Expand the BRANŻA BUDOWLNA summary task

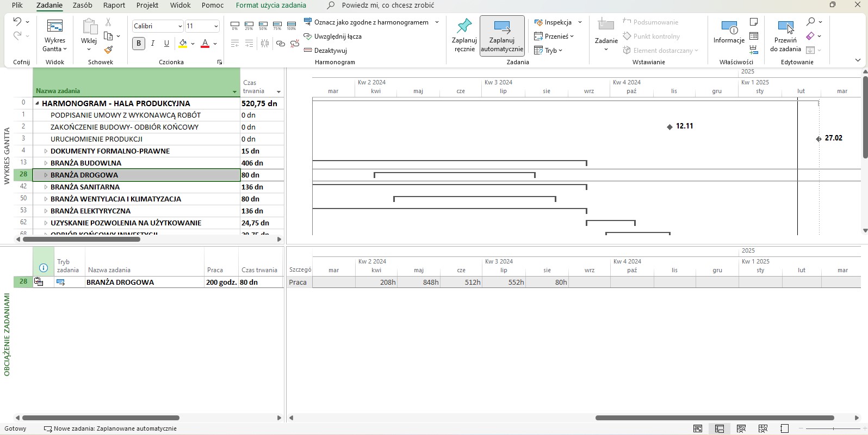pyautogui.click(x=46, y=163)
